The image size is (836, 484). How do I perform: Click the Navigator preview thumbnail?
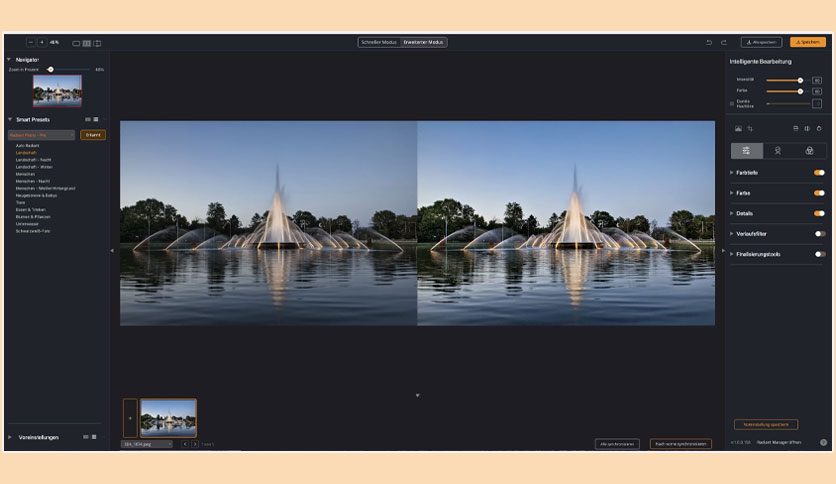[x=57, y=91]
